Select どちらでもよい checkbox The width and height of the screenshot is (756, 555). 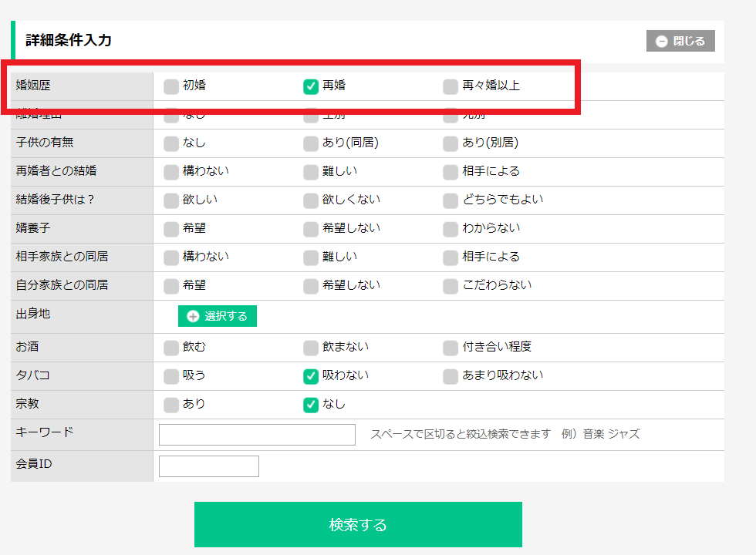(451, 200)
